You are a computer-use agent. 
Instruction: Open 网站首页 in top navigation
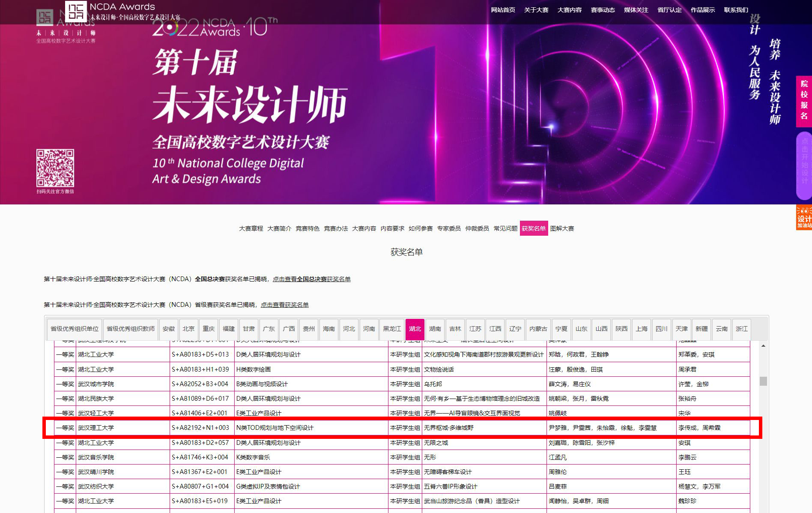click(503, 10)
